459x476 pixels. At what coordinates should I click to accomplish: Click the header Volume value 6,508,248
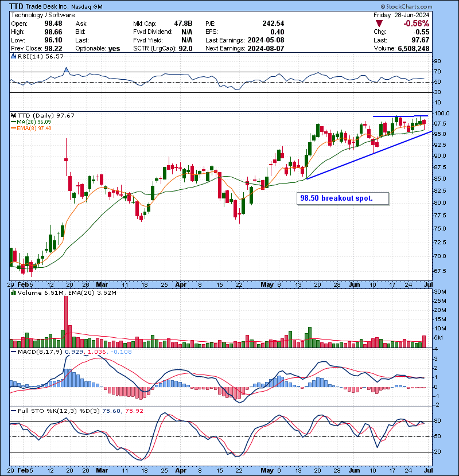click(x=414, y=49)
